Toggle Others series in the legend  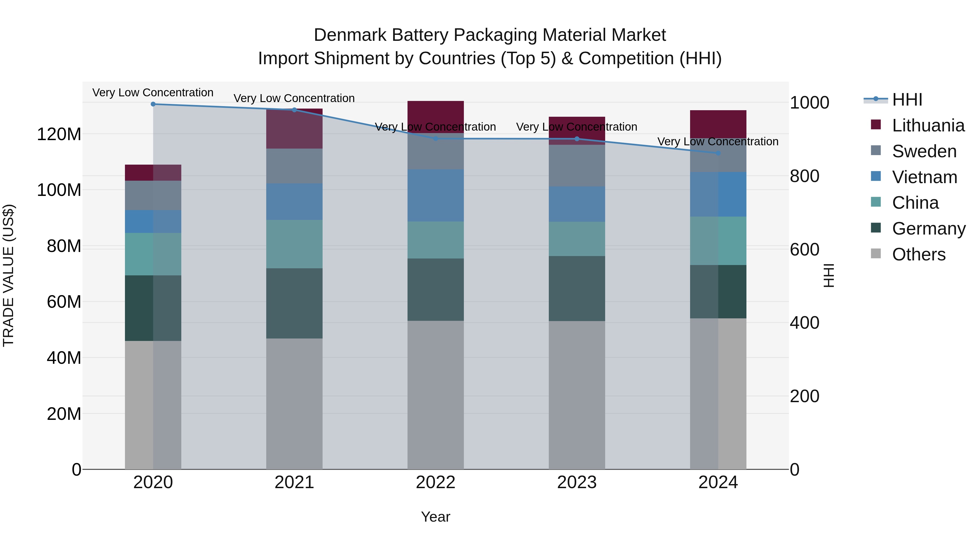tap(908, 254)
